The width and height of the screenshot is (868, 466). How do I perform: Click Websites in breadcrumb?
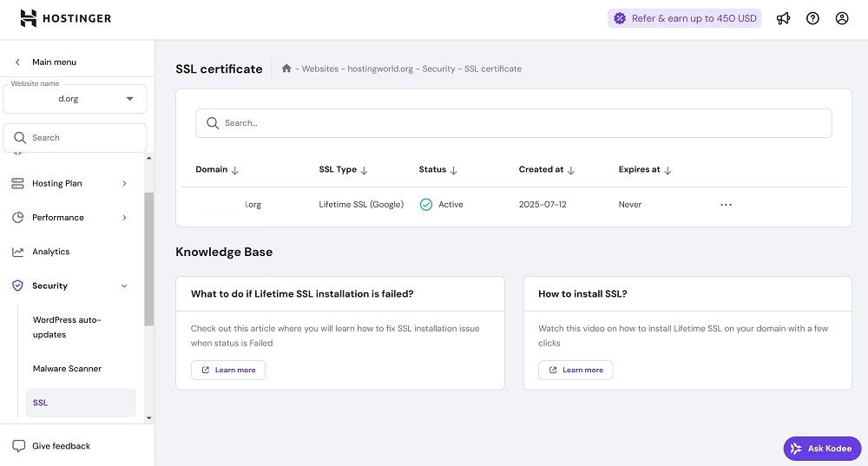coord(320,69)
